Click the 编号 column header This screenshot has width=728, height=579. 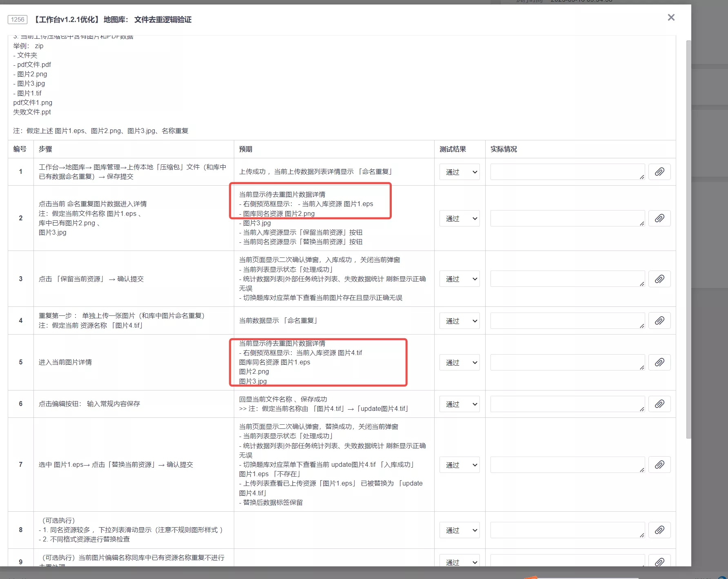tap(20, 149)
